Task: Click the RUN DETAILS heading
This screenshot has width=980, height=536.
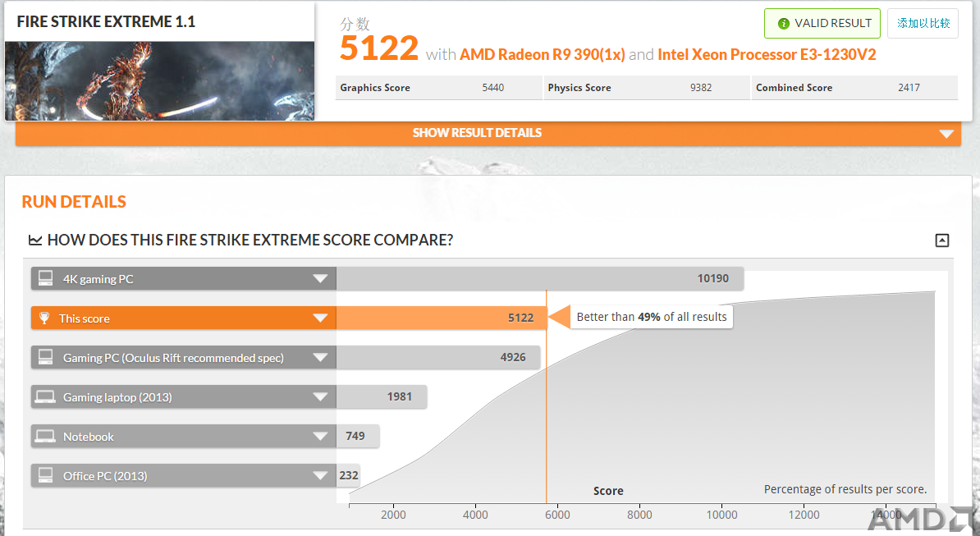Action: [x=74, y=202]
